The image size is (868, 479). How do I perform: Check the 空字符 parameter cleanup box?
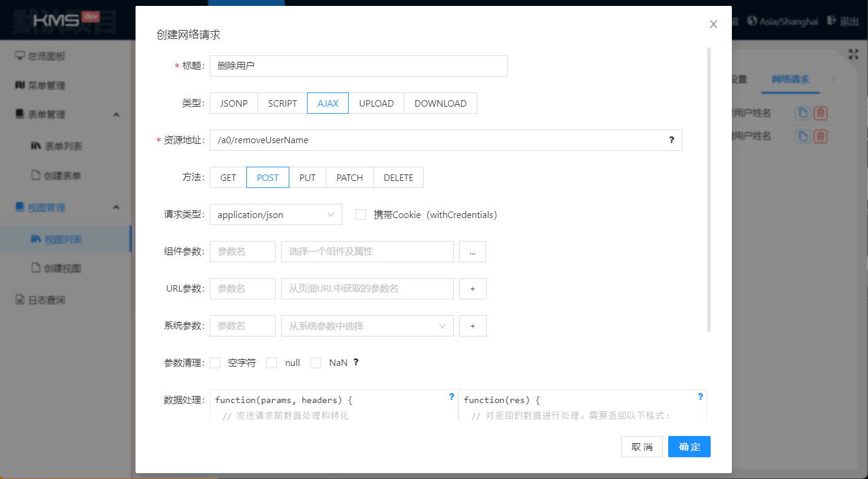[216, 363]
